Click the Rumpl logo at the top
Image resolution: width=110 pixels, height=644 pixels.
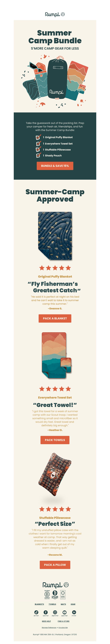[55, 14]
